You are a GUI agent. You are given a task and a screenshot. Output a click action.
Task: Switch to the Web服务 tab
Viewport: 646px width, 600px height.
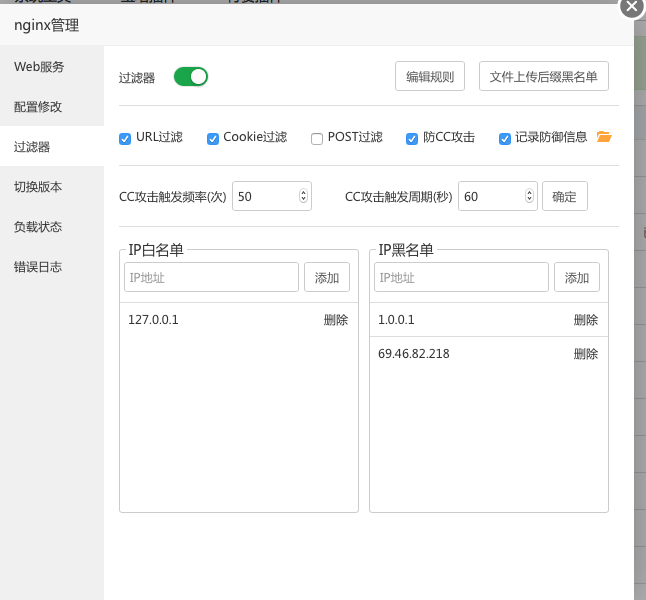(x=52, y=66)
